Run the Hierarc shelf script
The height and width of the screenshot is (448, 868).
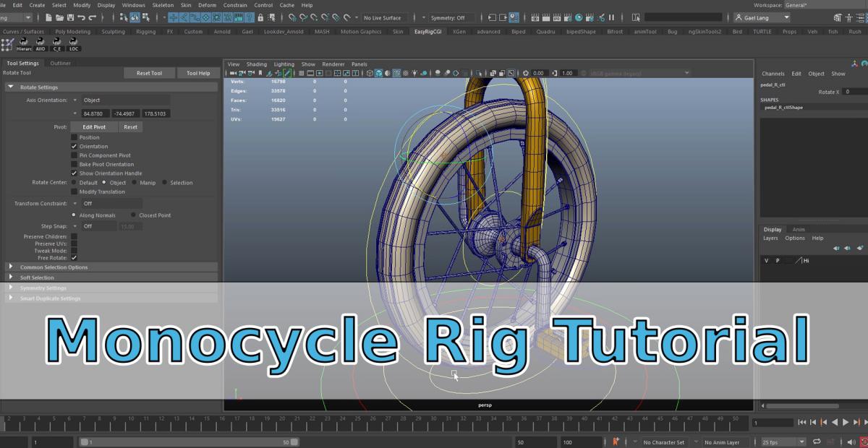pyautogui.click(x=24, y=44)
